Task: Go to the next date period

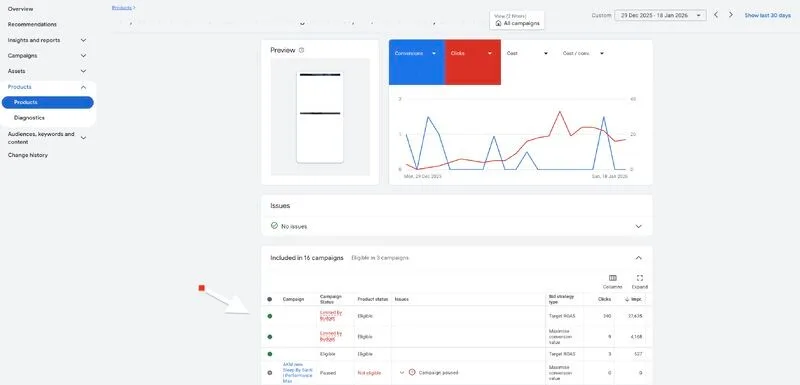Action: pos(731,15)
